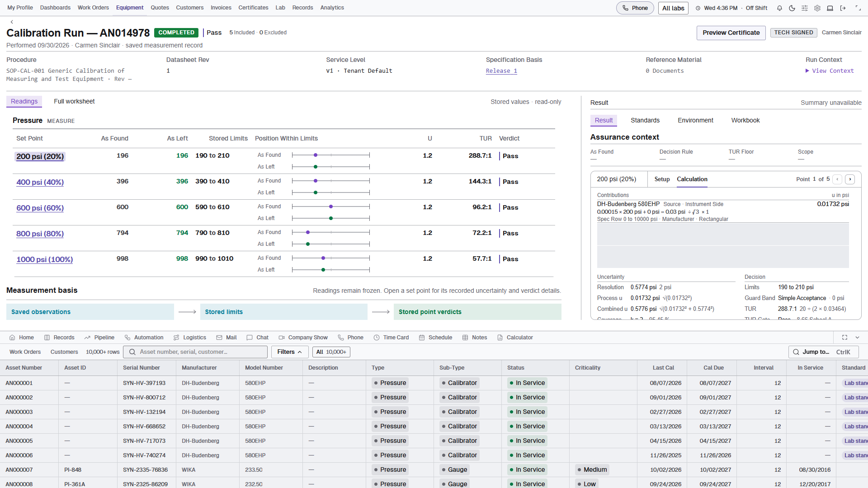Click the asset search input field

click(x=195, y=352)
